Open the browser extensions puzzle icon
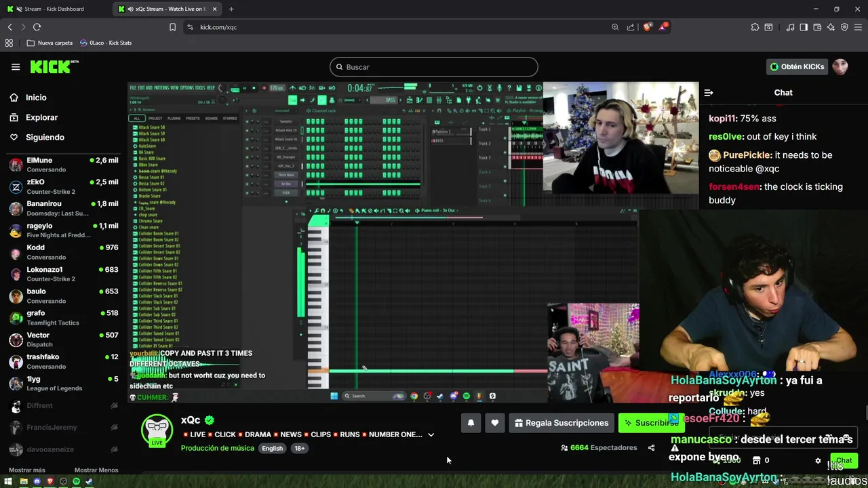The width and height of the screenshot is (868, 488). pyautogui.click(x=755, y=27)
